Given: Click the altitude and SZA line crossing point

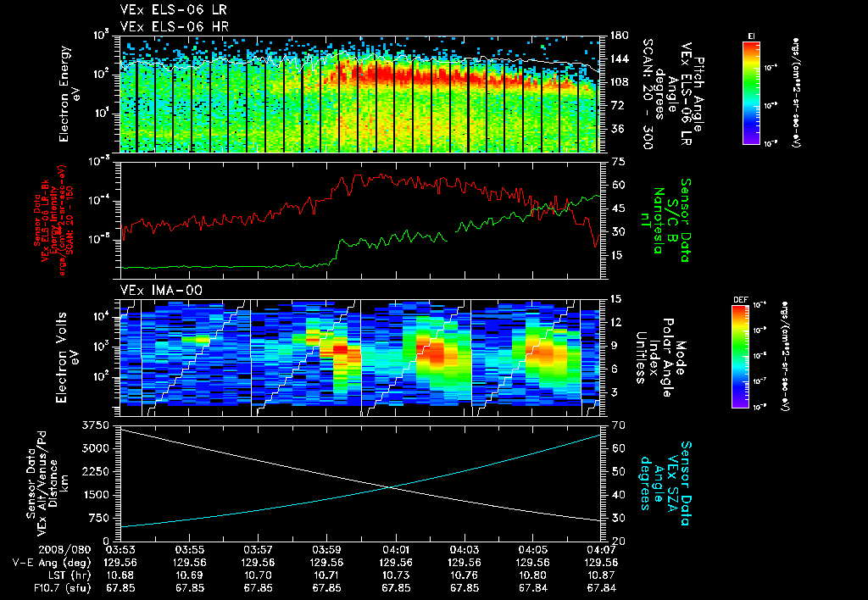Looking at the screenshot, I should [x=391, y=487].
